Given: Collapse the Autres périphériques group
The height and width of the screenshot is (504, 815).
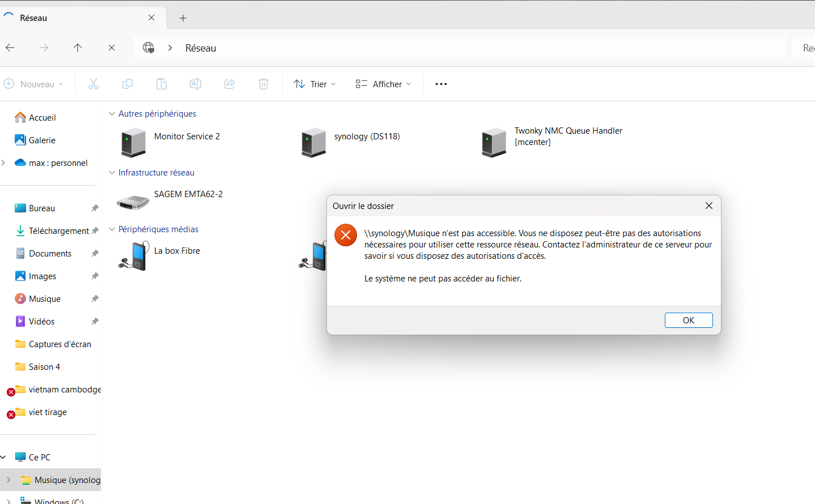Looking at the screenshot, I should pos(112,114).
